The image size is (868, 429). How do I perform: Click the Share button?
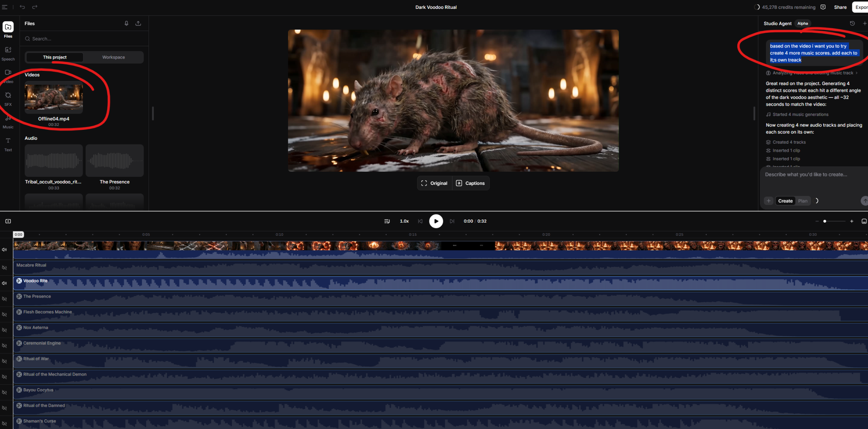click(840, 7)
